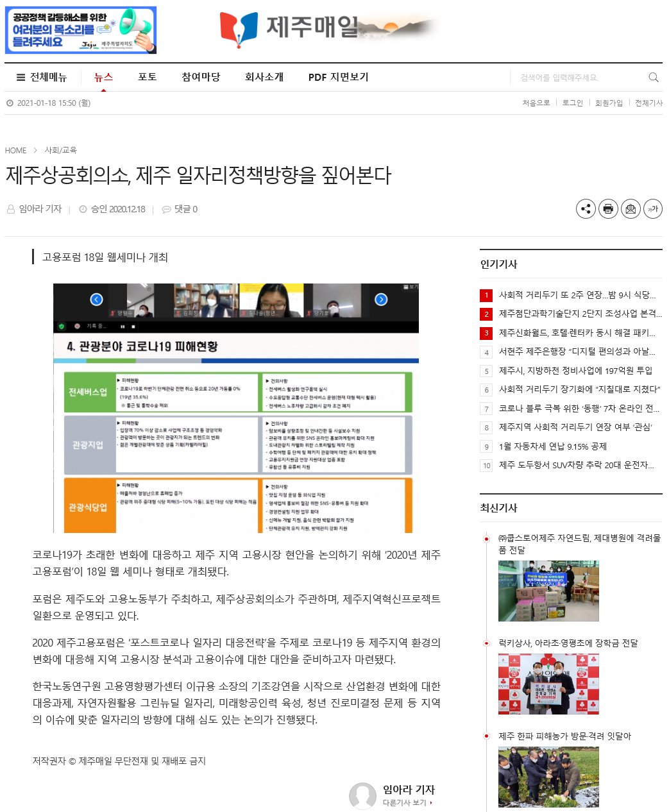The image size is (669, 812).
Task: Click the 처음으로 link
Action: tap(536, 103)
